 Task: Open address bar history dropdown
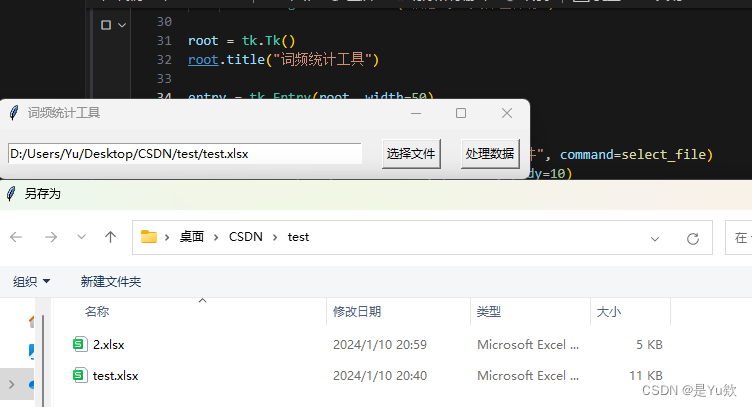pos(655,238)
